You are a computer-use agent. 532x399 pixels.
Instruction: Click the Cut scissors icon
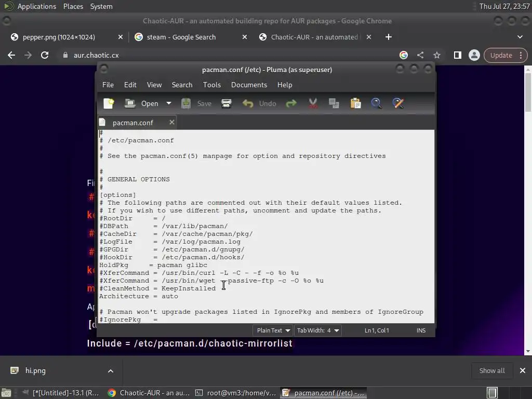point(313,103)
